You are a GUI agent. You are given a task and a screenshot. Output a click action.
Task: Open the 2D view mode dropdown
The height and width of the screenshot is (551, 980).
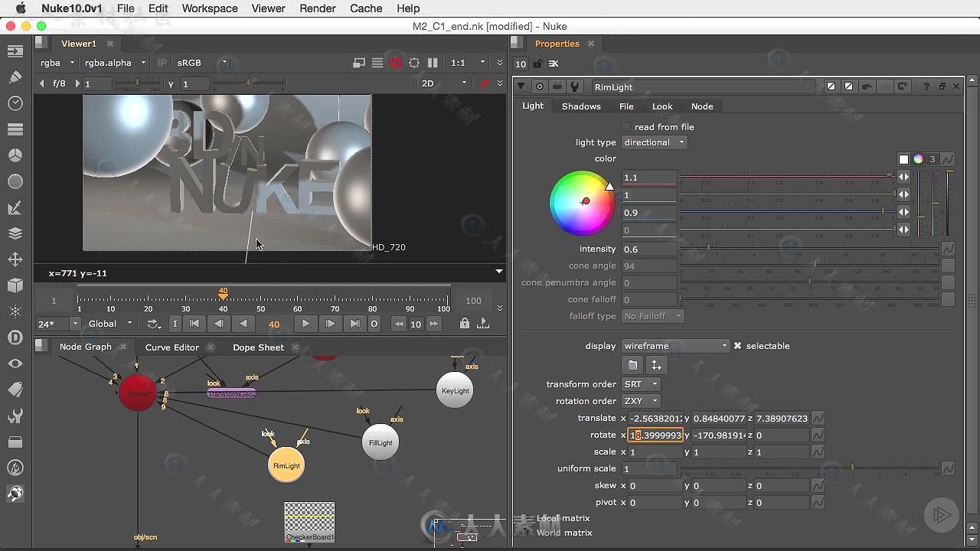pyautogui.click(x=444, y=83)
